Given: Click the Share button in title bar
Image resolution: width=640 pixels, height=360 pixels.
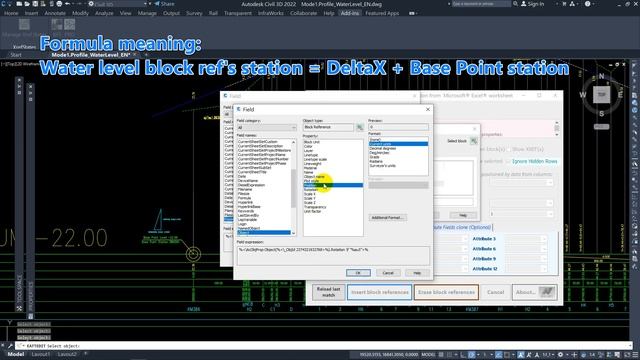Looking at the screenshot, I should (164, 4).
